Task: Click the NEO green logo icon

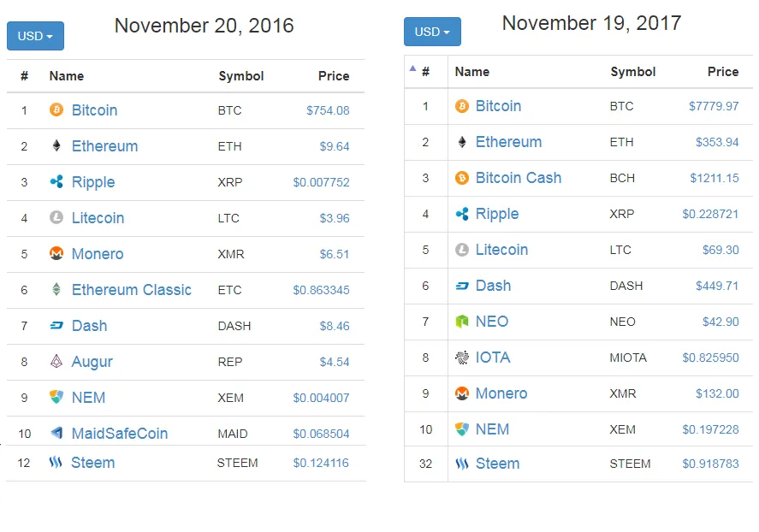Action: click(x=462, y=322)
